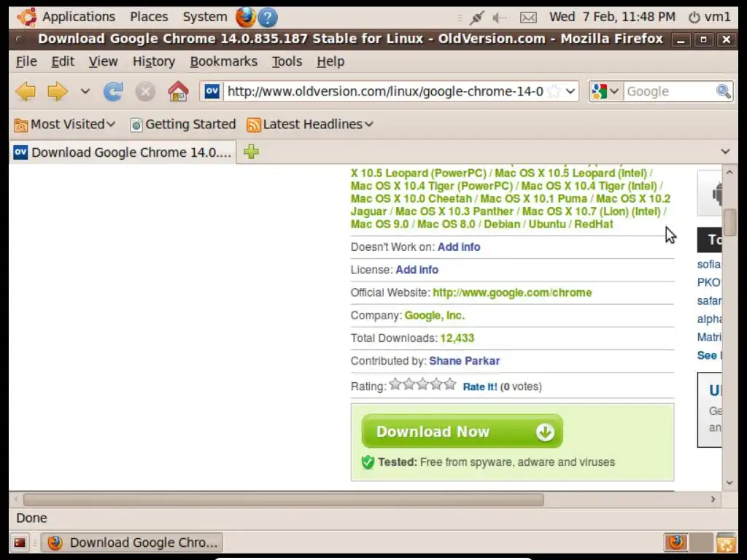
Task: Open the Places menu in top panel
Action: pos(149,17)
